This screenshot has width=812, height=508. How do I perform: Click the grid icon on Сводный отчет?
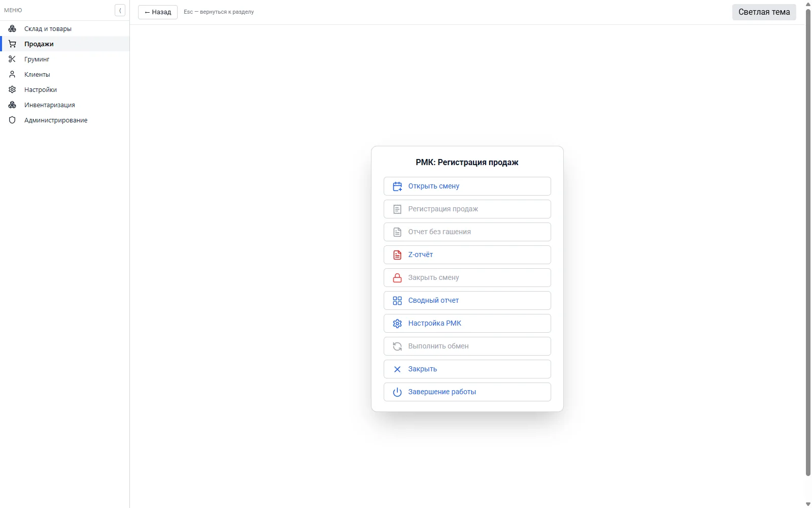click(x=397, y=301)
